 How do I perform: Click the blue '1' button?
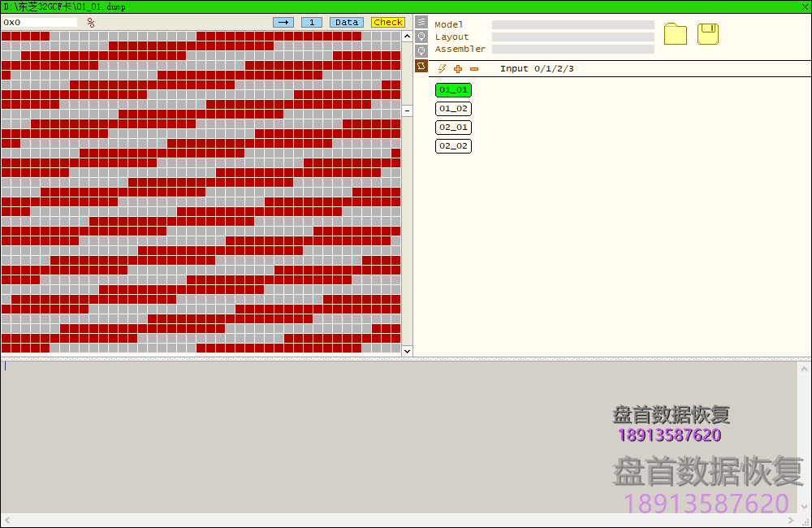[312, 22]
